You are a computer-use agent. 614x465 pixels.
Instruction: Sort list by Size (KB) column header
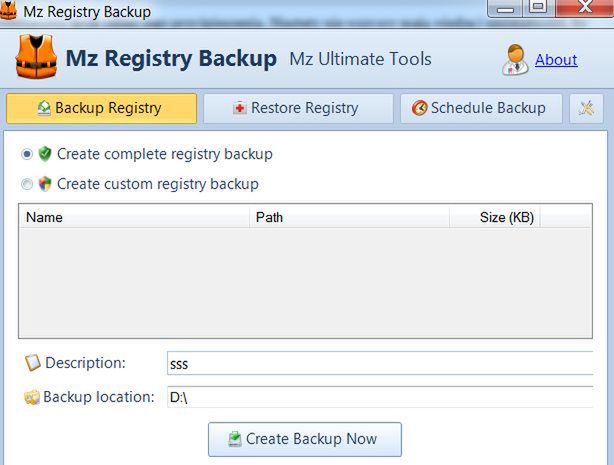(x=495, y=217)
